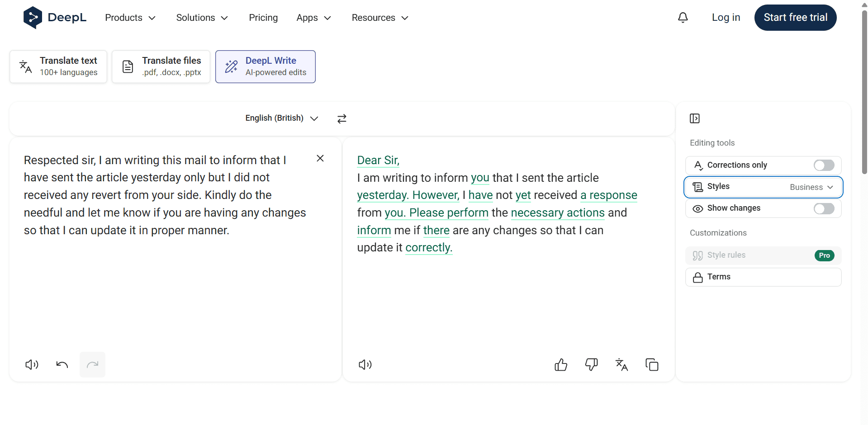Change the Business writing style

[812, 187]
